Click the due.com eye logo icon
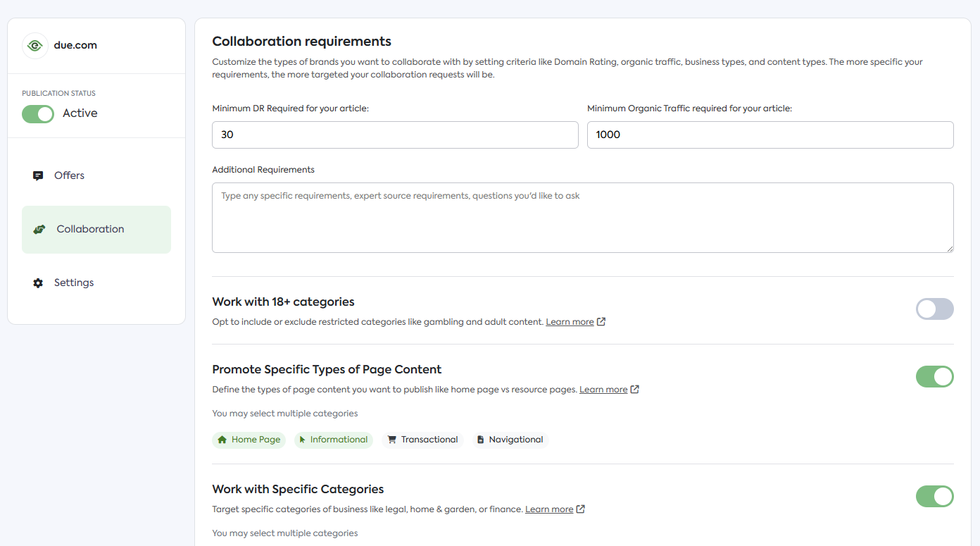980x546 pixels. coord(34,46)
